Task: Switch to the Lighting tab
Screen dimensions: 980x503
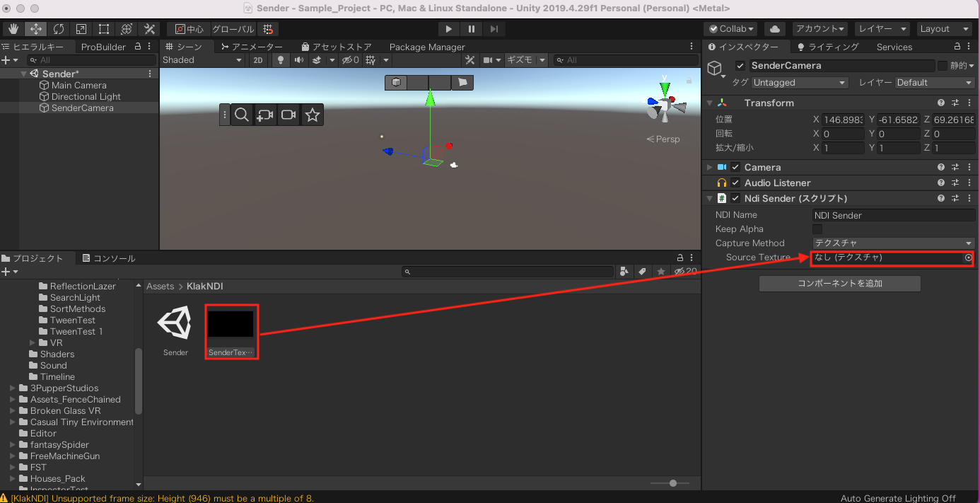Action: (x=827, y=47)
